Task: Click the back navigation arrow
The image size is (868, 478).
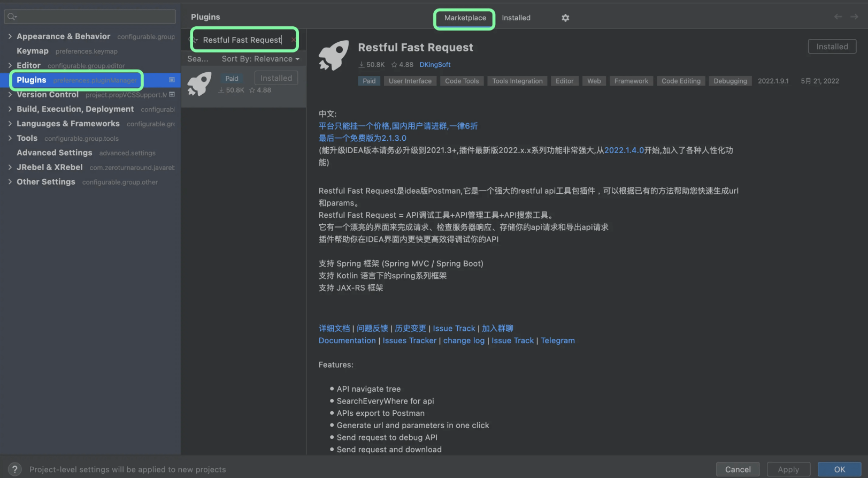Action: (838, 17)
